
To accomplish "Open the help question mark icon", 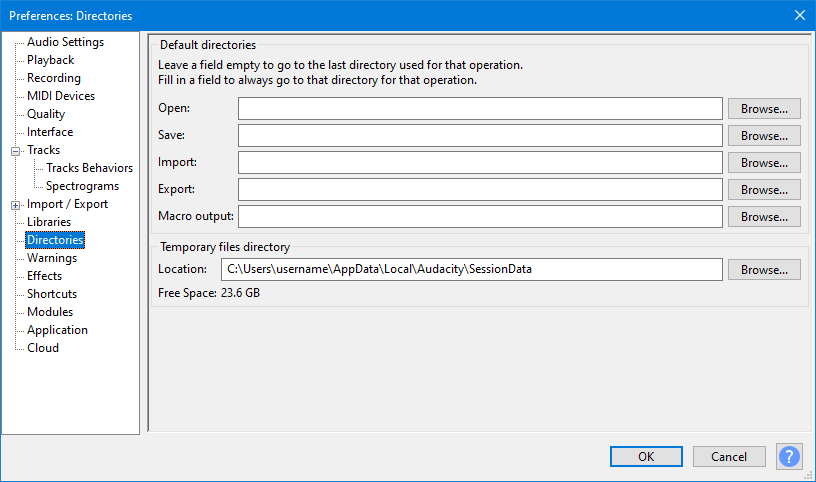I will click(789, 456).
